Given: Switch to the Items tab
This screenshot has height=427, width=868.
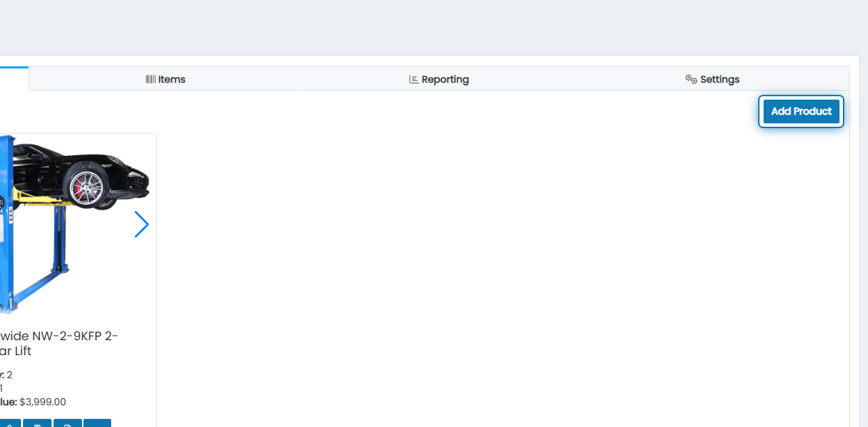Looking at the screenshot, I should (x=165, y=79).
